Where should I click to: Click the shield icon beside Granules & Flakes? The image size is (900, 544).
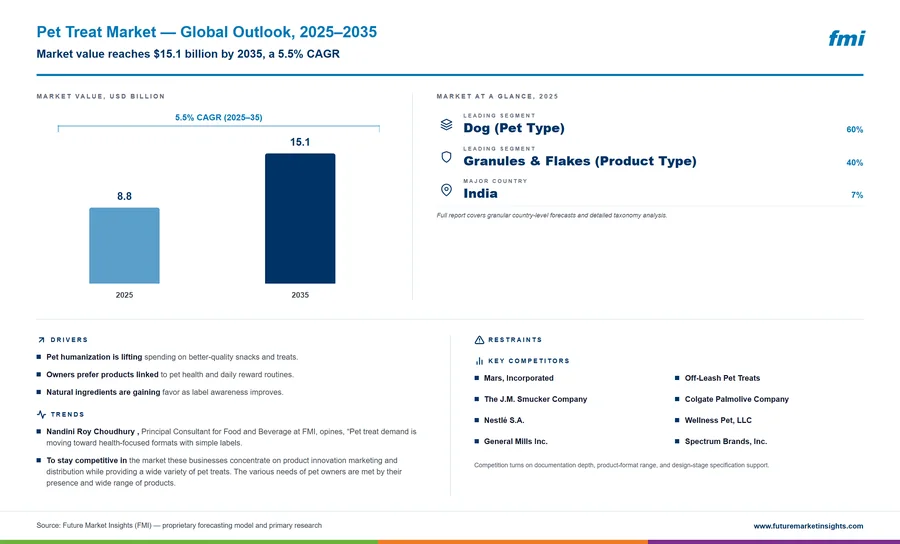(446, 157)
